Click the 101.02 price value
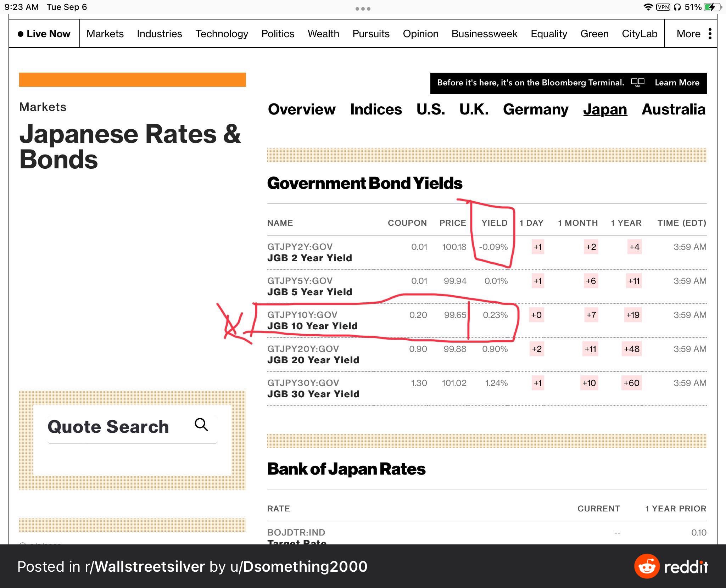The height and width of the screenshot is (588, 726). tap(454, 383)
